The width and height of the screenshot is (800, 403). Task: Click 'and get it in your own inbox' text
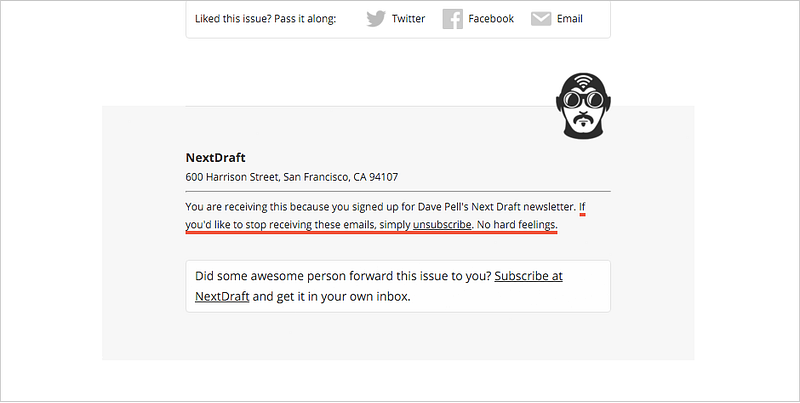(x=331, y=296)
